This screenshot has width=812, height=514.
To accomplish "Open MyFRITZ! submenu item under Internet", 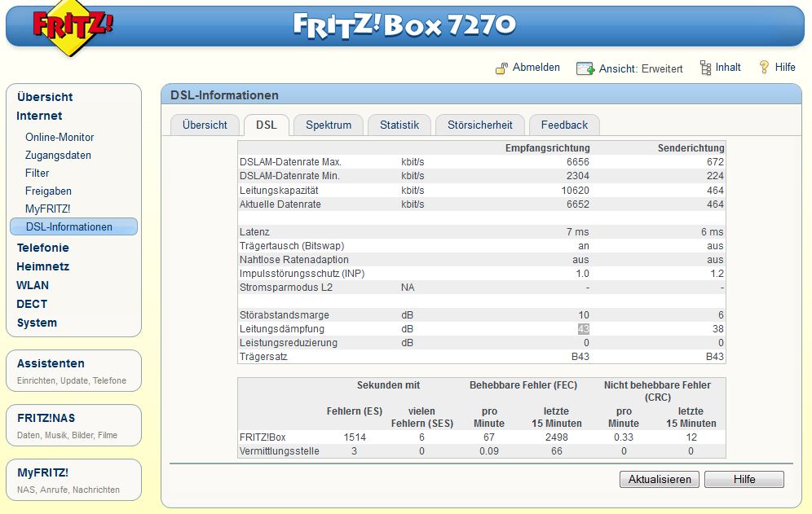I will pyautogui.click(x=47, y=209).
